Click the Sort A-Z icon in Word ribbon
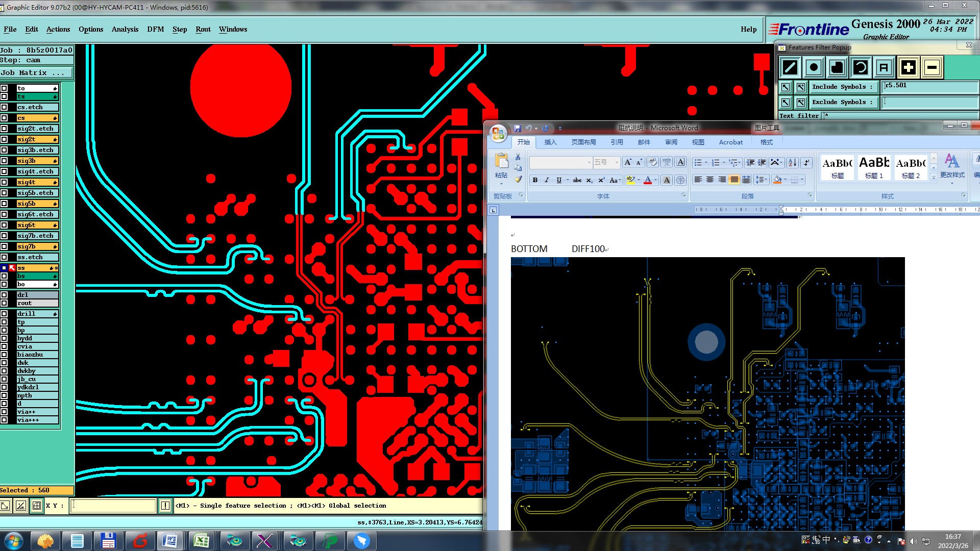980x551 pixels. coord(792,162)
